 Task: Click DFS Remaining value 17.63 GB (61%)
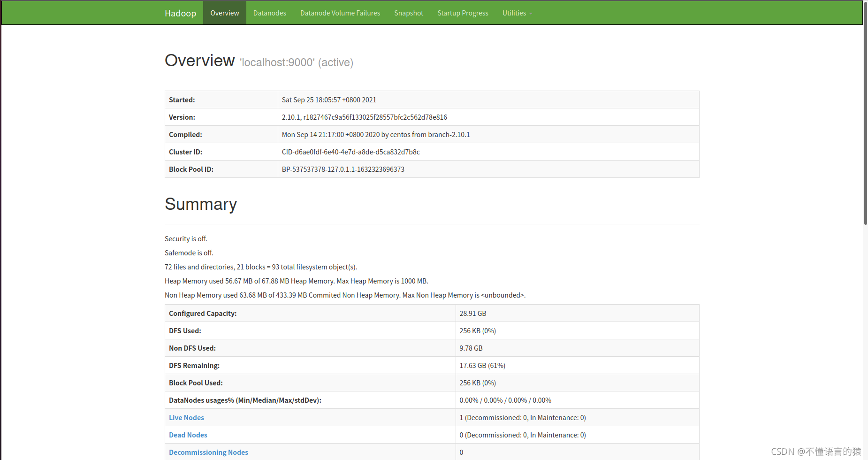[482, 366]
